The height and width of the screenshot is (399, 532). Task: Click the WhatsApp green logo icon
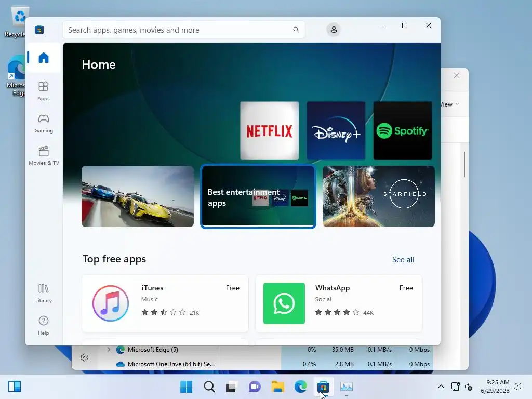(284, 303)
